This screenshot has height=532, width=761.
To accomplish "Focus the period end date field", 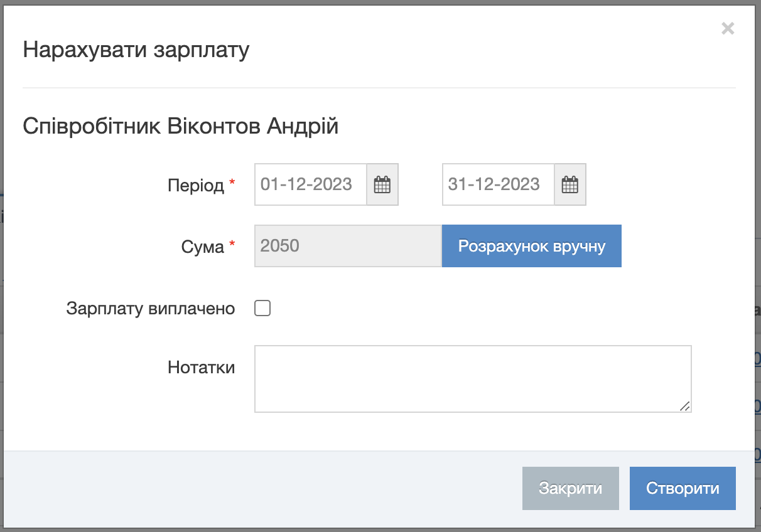I will click(499, 184).
